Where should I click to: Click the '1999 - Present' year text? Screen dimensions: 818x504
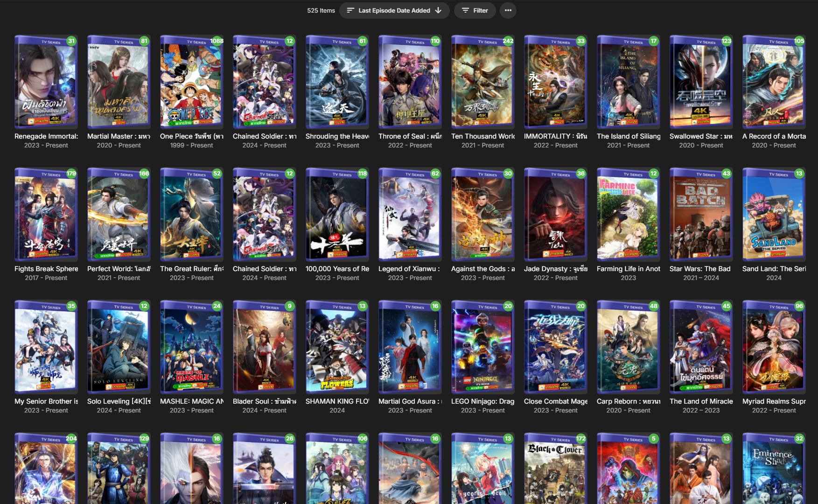point(192,146)
